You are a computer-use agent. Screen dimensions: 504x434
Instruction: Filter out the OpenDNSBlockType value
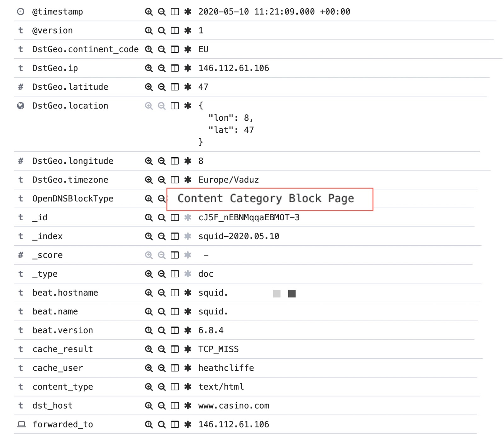(162, 199)
